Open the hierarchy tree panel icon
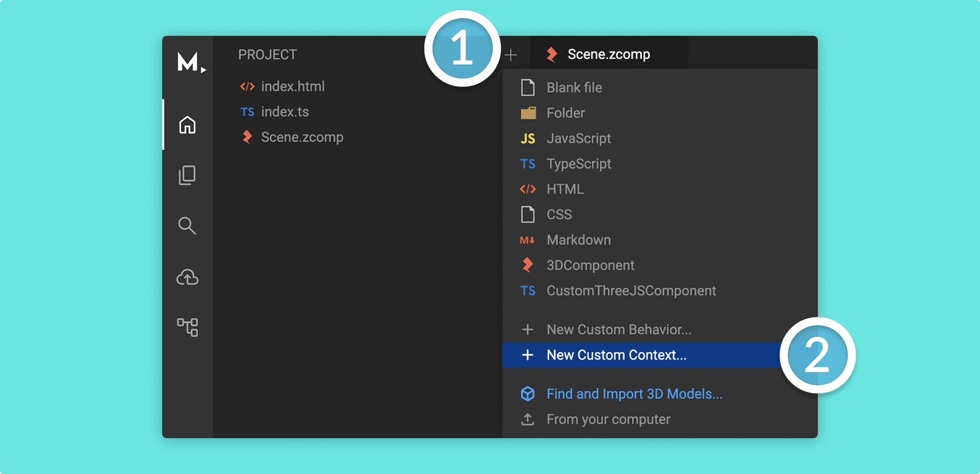This screenshot has width=980, height=474. point(187,327)
